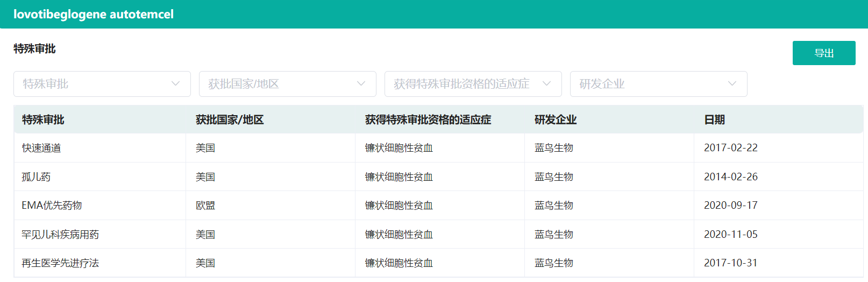Click the lovotibeglogene autotemcel title
The width and height of the screenshot is (868, 282).
pos(94,15)
